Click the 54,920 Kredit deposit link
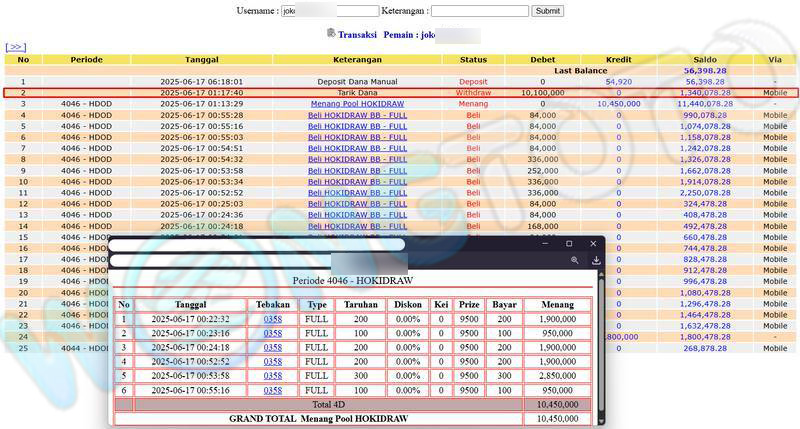The image size is (800, 429). click(618, 81)
